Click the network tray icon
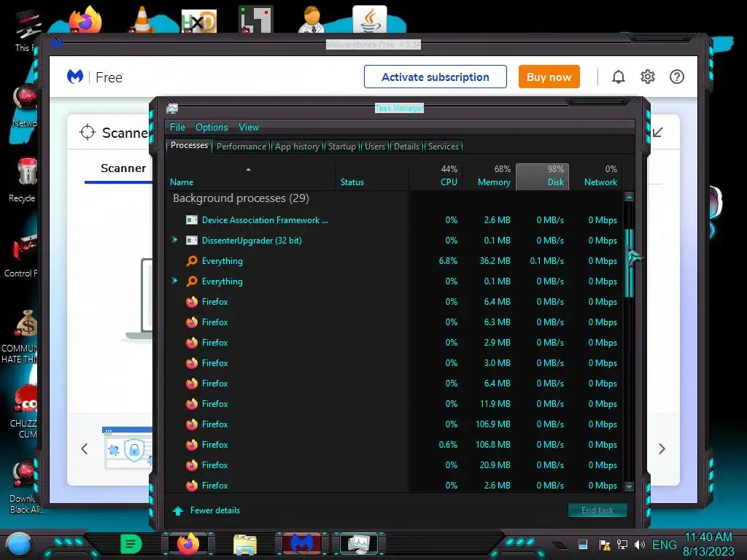This screenshot has width=747, height=560. (x=622, y=545)
